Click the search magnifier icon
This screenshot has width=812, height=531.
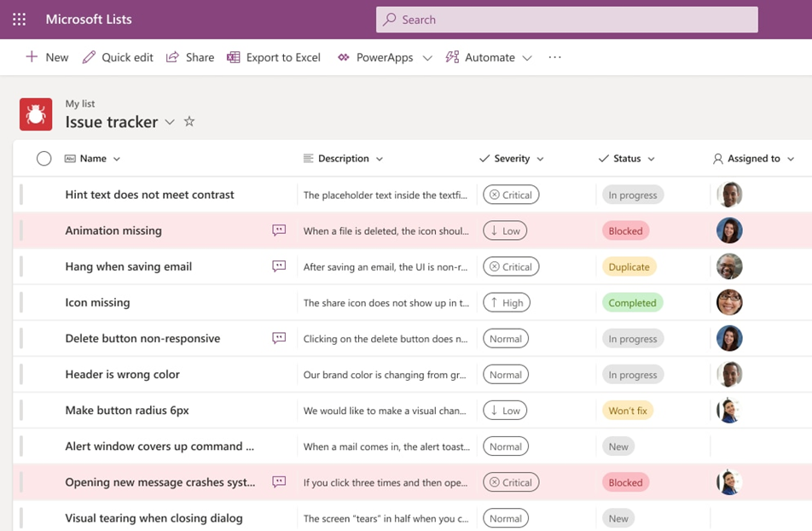pos(389,19)
